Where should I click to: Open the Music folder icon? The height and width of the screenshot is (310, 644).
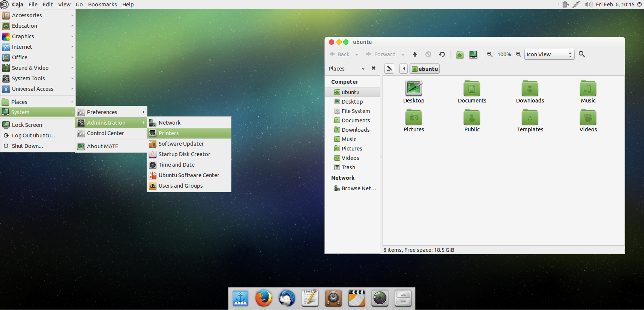coord(588,89)
